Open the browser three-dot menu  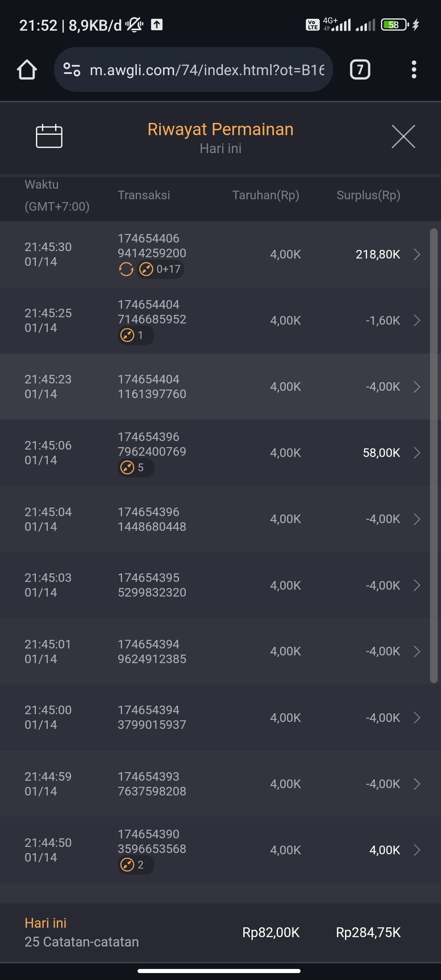(414, 70)
